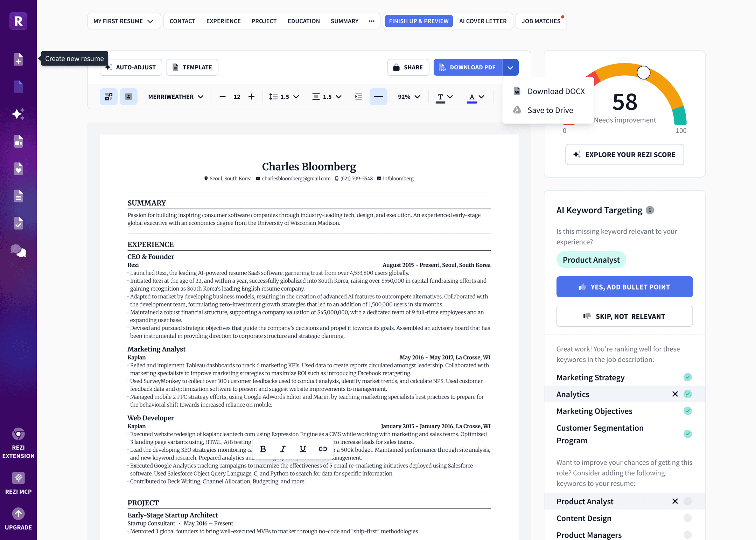The height and width of the screenshot is (540, 756).
Task: Apply bold in floating text toolbar
Action: [x=263, y=449]
